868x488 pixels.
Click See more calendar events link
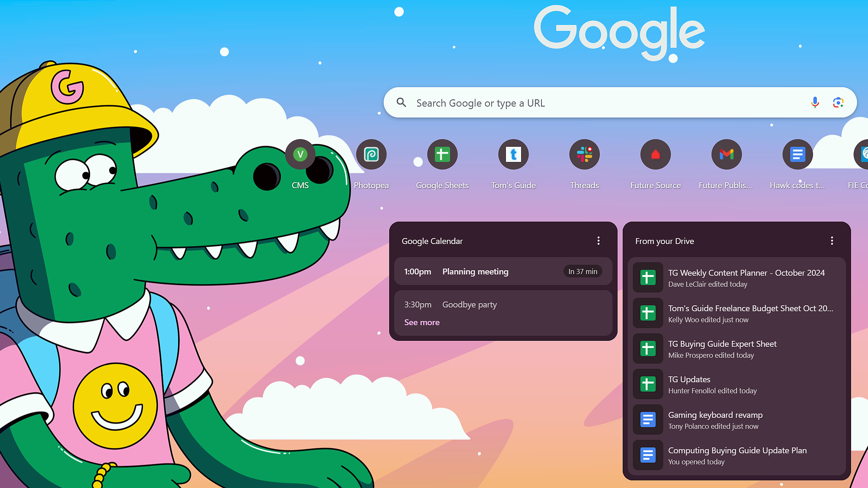[x=421, y=322]
